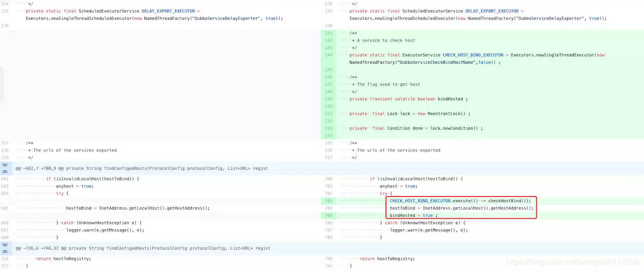Select line number 703
The height and width of the screenshot is (271, 644).
[x=329, y=201]
